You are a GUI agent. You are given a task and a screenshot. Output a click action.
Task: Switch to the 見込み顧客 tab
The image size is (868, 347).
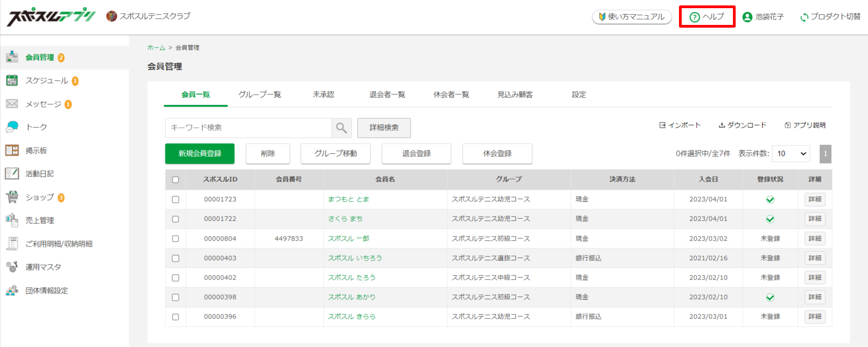click(x=515, y=94)
